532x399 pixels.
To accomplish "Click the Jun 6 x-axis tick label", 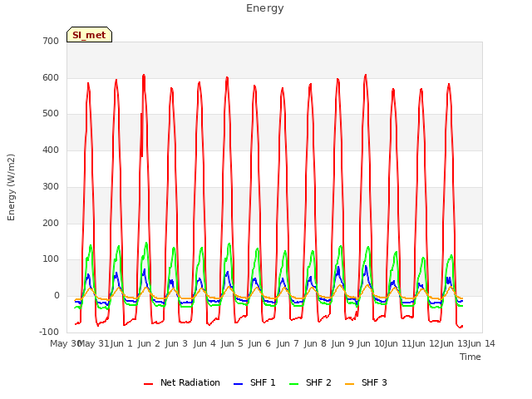I will click(x=259, y=343).
